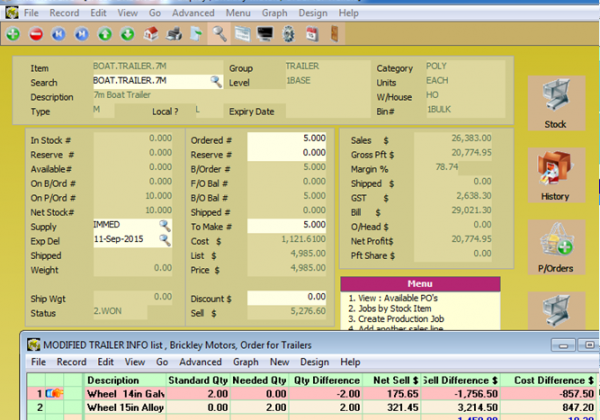Viewport: 600px width, 420px height.
Task: Click the door exit icon in the toolbar
Action: (334, 34)
